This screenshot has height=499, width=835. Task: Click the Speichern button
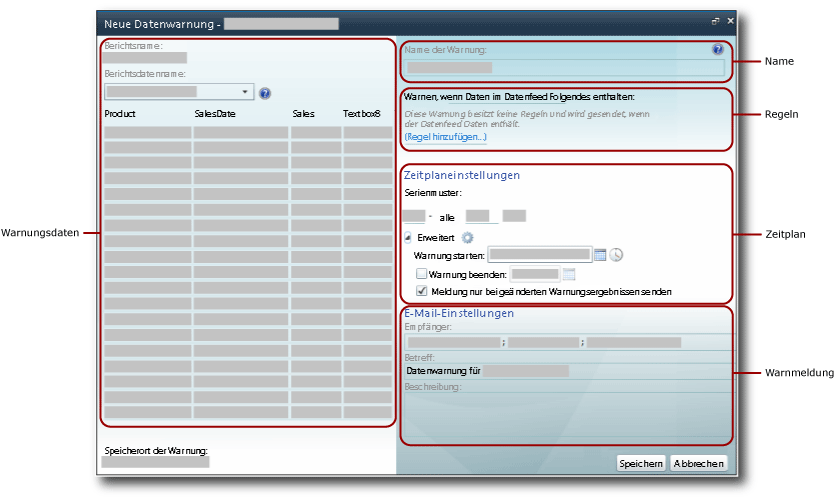tap(641, 464)
